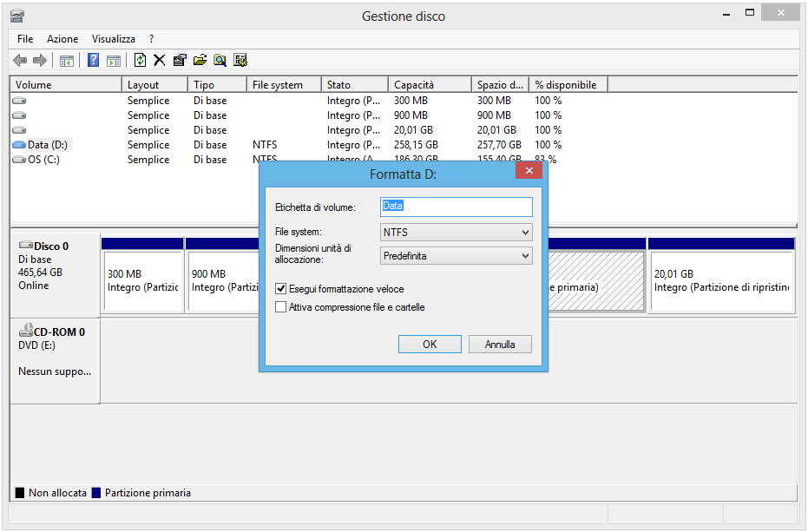The width and height of the screenshot is (808, 532).
Task: Select the CD-ROM 0 drive icon
Action: [26, 332]
